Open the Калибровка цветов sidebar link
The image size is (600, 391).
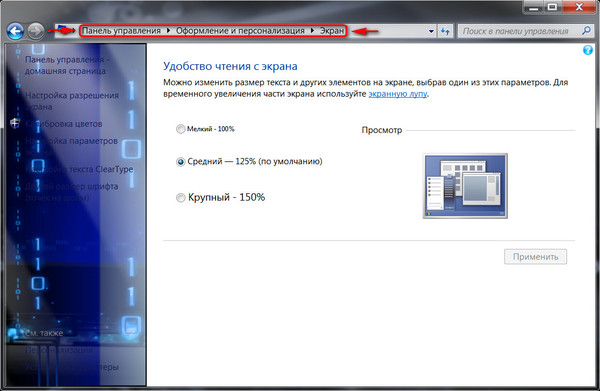(x=64, y=124)
